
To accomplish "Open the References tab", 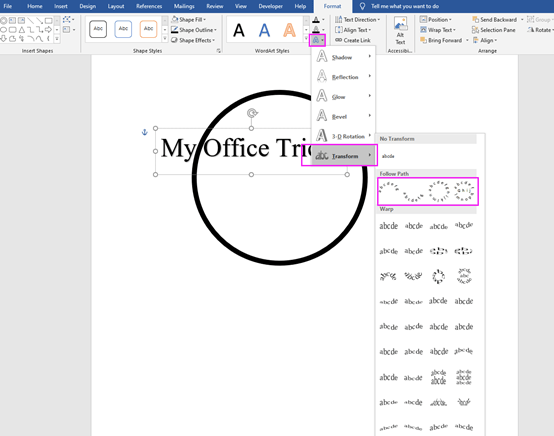I will coord(149,6).
